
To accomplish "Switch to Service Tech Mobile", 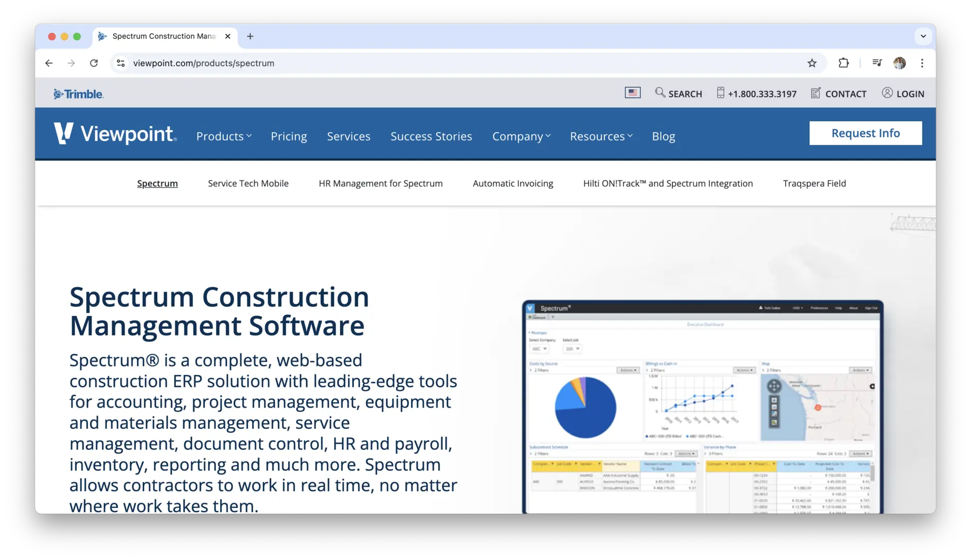I will (248, 184).
